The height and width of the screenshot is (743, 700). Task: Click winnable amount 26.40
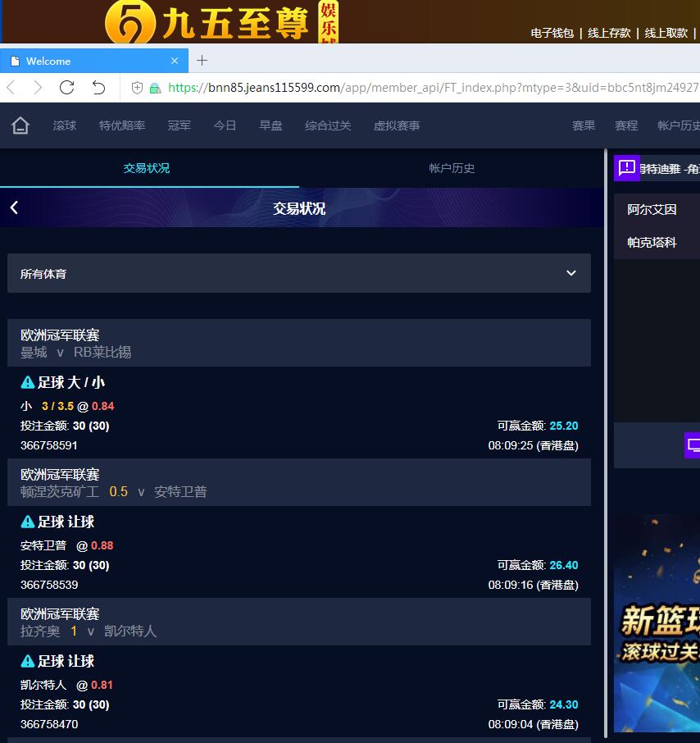point(564,565)
